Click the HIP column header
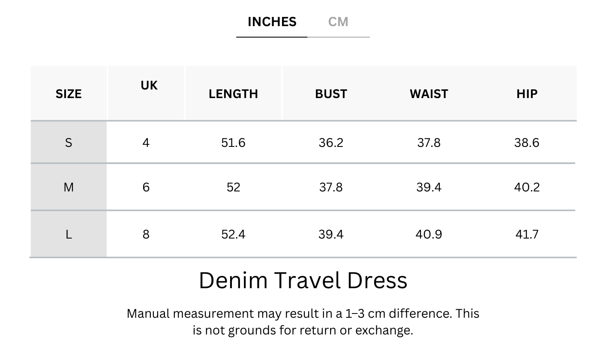Screen dimensions: 606x364 [x=527, y=94]
